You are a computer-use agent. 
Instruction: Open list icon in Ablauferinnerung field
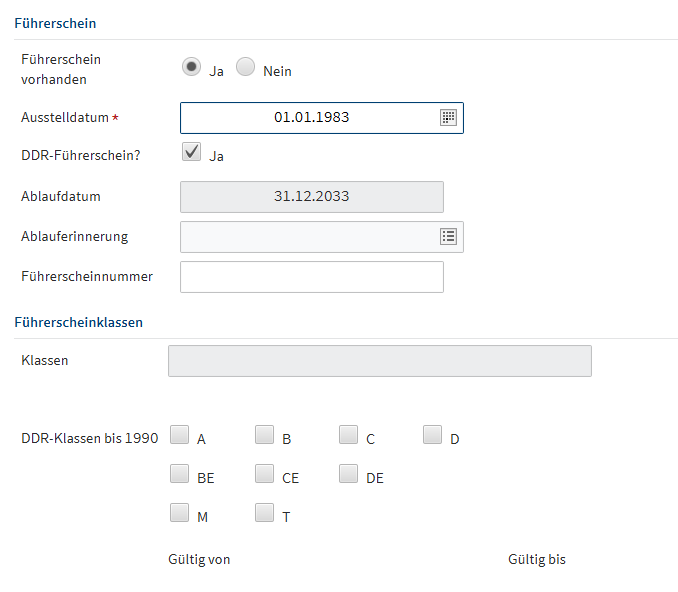coord(448,237)
